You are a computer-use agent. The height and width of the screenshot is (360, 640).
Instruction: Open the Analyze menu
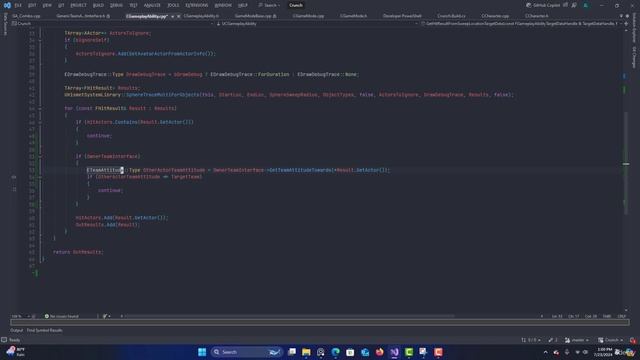click(x=152, y=5)
